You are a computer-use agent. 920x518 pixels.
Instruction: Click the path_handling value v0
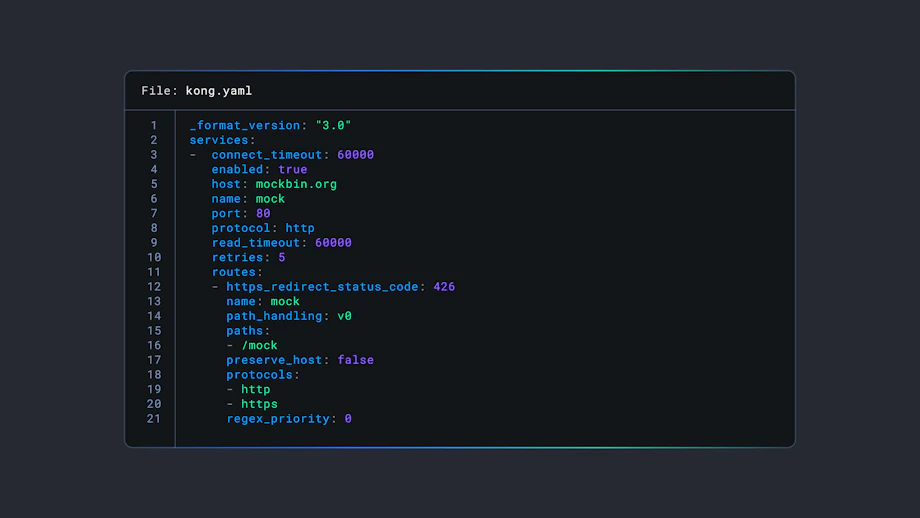coord(344,316)
